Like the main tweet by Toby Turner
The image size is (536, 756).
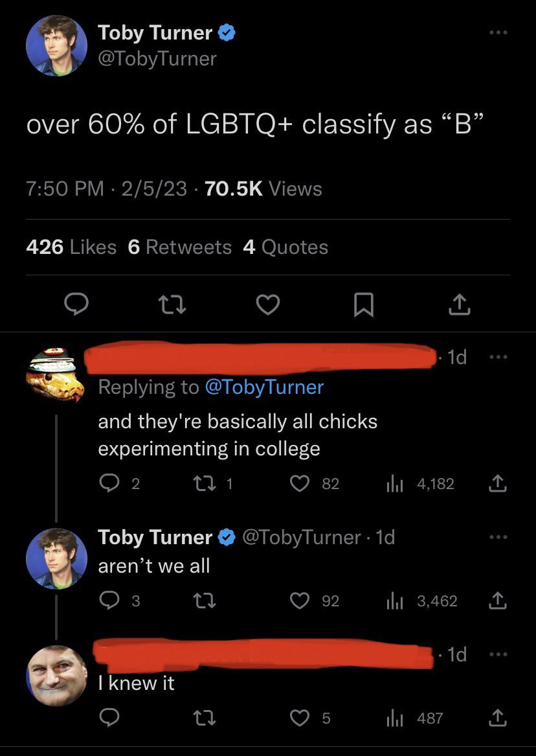(267, 304)
